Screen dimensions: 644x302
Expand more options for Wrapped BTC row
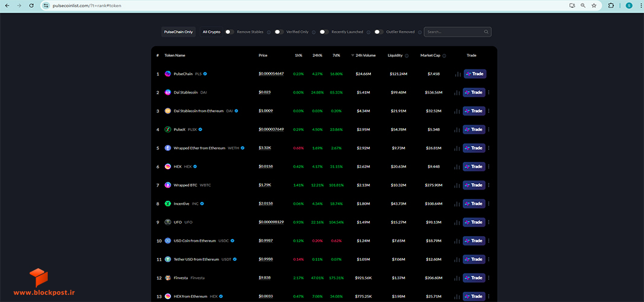tap(489, 185)
